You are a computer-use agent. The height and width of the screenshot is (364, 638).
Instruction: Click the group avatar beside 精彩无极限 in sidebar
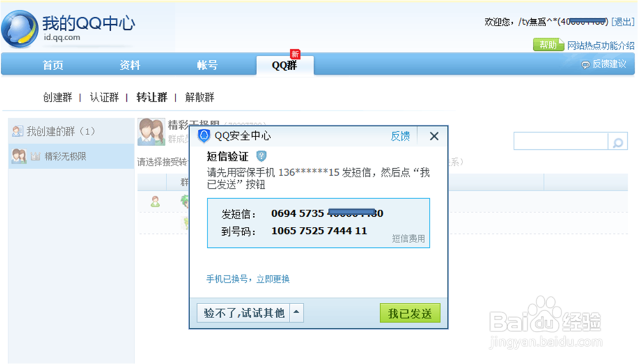(19, 156)
